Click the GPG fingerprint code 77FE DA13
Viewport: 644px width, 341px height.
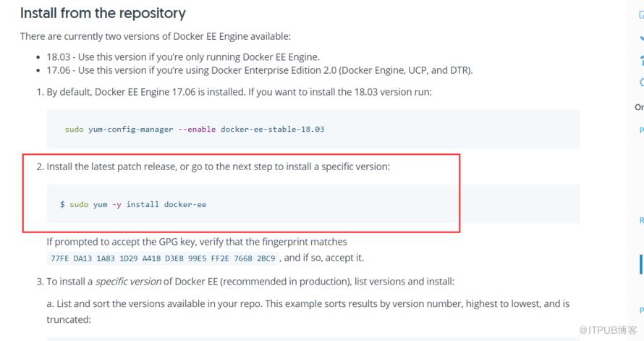163,258
